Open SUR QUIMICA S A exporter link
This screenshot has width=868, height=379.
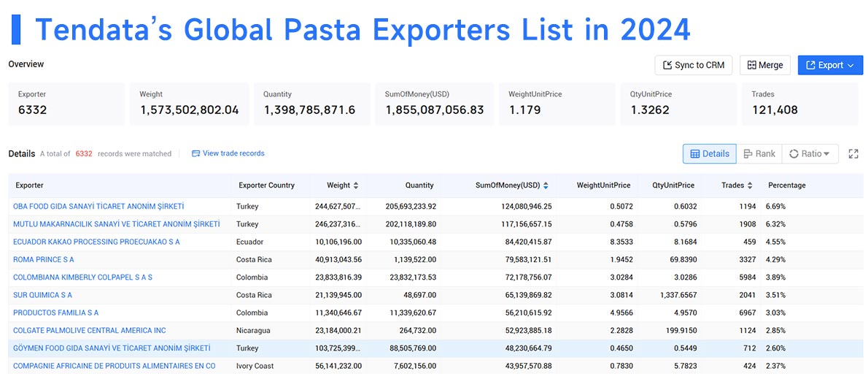coord(42,295)
